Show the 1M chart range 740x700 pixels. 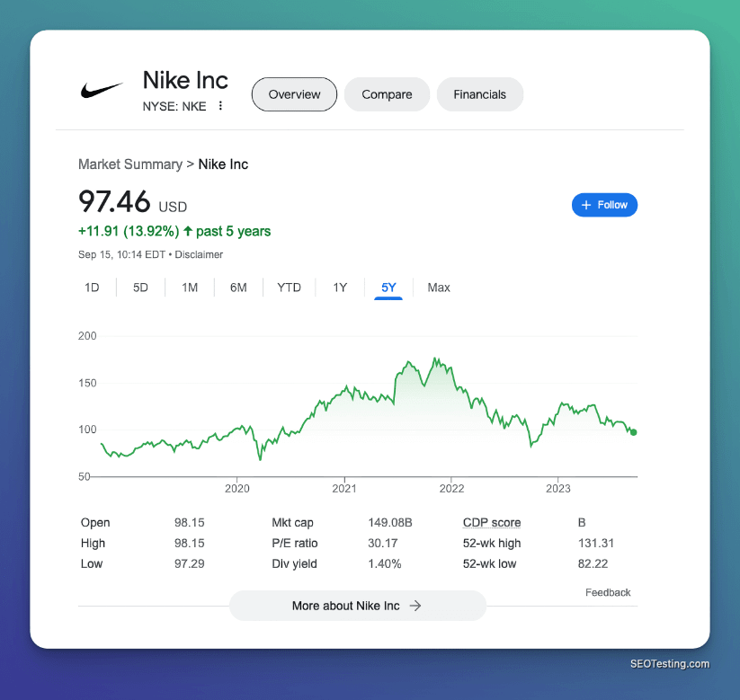pyautogui.click(x=190, y=288)
